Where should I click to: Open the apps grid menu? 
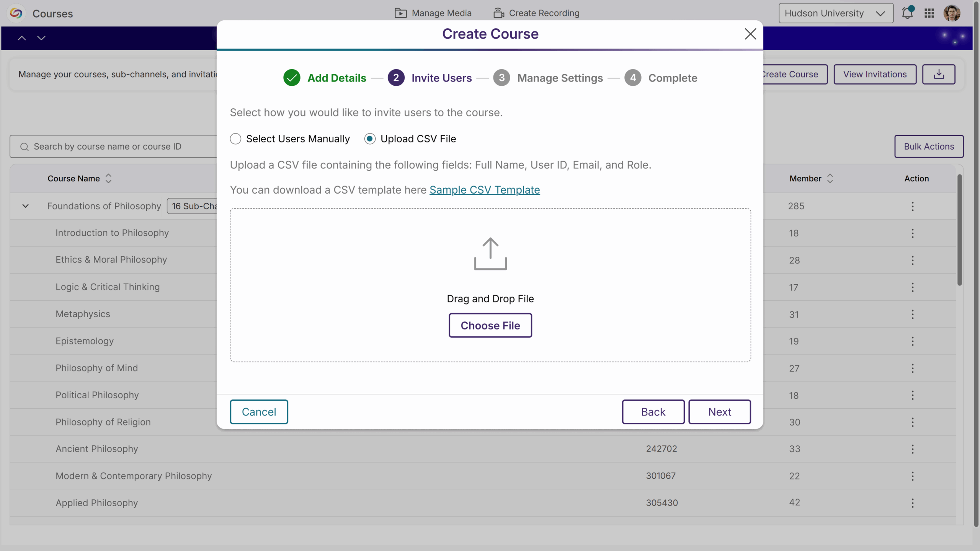[929, 13]
